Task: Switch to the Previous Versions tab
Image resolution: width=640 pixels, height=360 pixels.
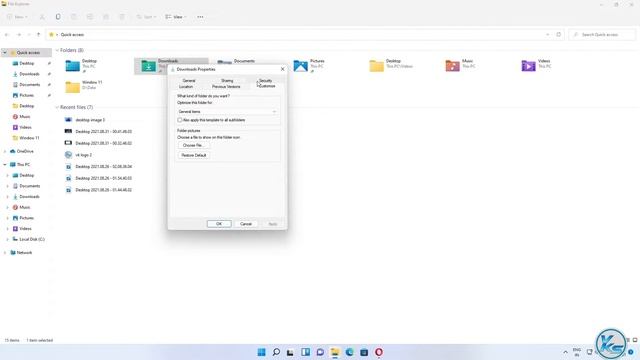Action: (226, 87)
